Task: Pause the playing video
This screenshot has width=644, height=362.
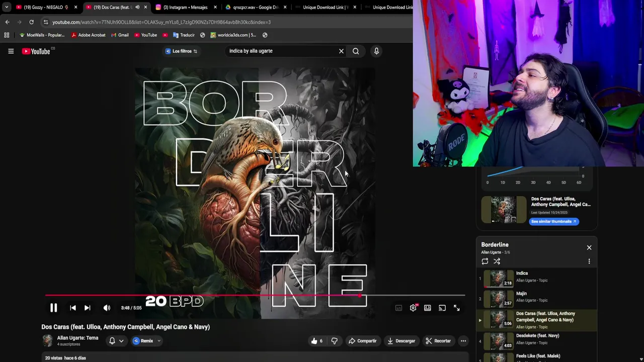Action: tap(53, 308)
